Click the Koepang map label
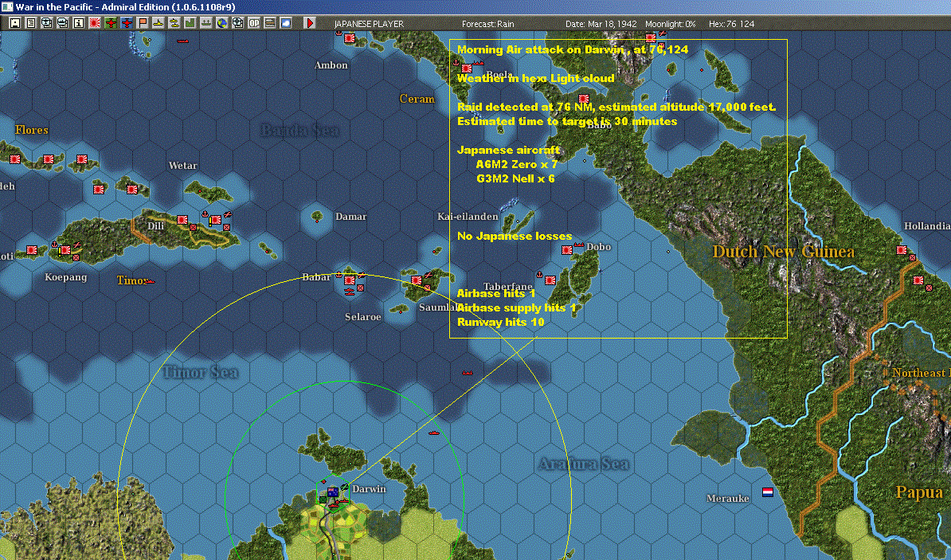The height and width of the screenshot is (560, 951). point(65,277)
